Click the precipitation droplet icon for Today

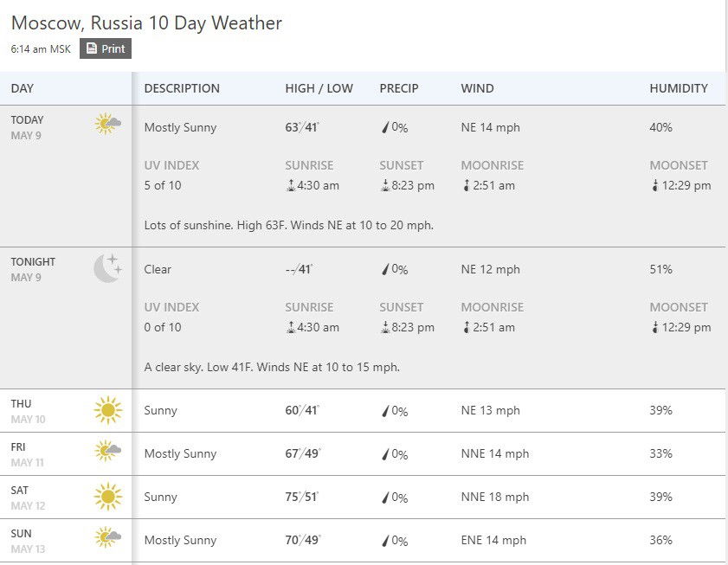click(x=384, y=126)
